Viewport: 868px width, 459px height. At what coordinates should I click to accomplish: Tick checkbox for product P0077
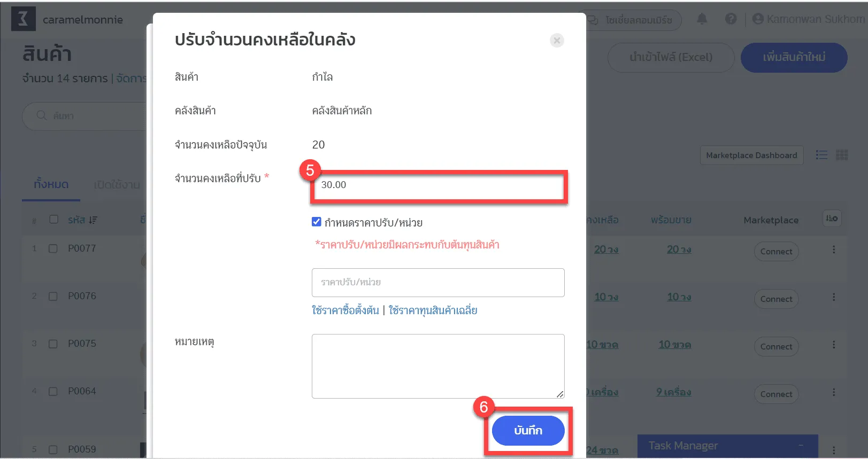tap(53, 248)
